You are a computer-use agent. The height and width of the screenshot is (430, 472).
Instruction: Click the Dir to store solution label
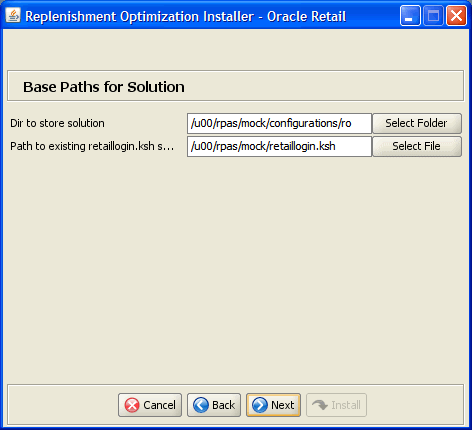coord(57,123)
